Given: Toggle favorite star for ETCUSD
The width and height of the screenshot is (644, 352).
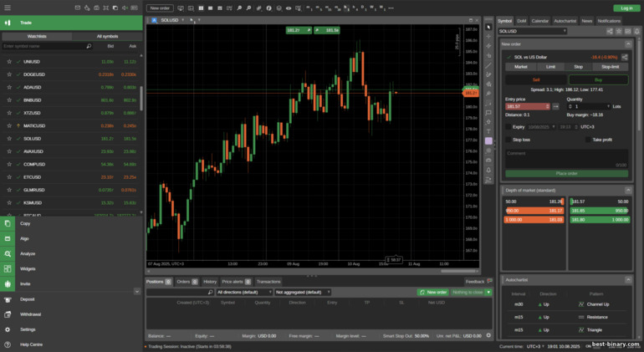Looking at the screenshot, I should (9, 177).
